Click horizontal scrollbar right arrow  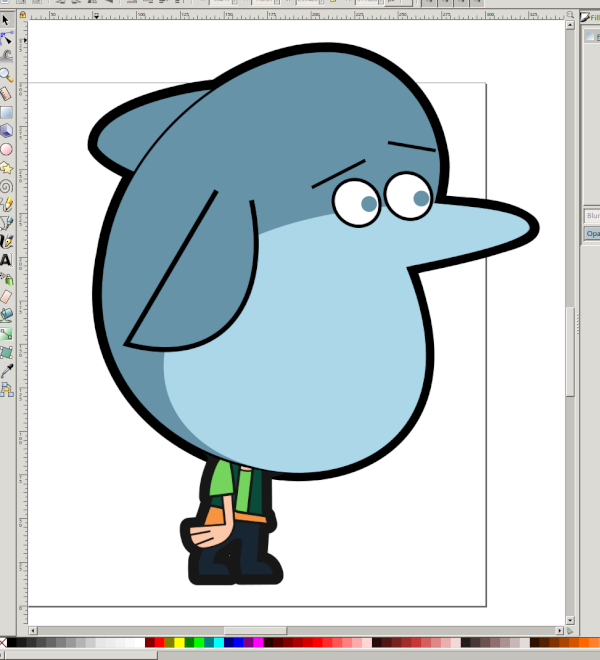click(559, 631)
